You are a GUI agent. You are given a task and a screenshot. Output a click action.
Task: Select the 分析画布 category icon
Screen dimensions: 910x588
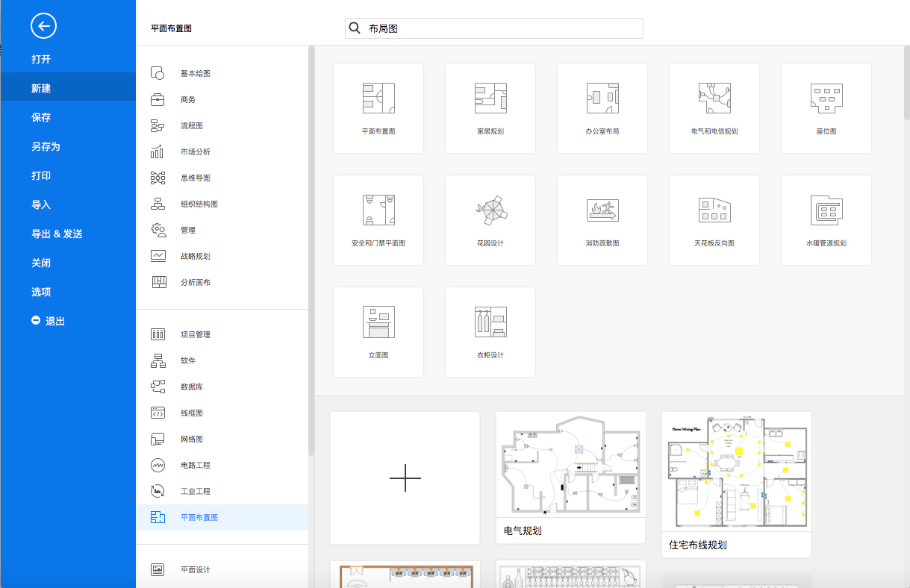(158, 282)
